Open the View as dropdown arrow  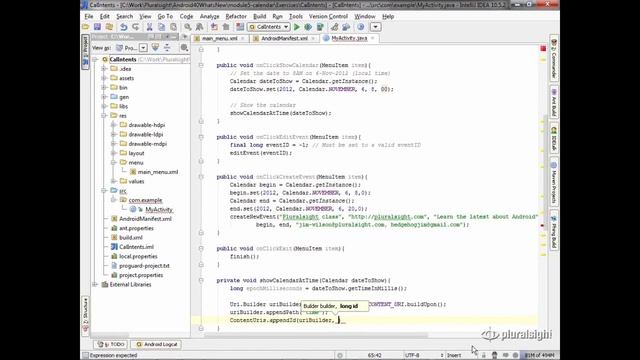[143, 48]
